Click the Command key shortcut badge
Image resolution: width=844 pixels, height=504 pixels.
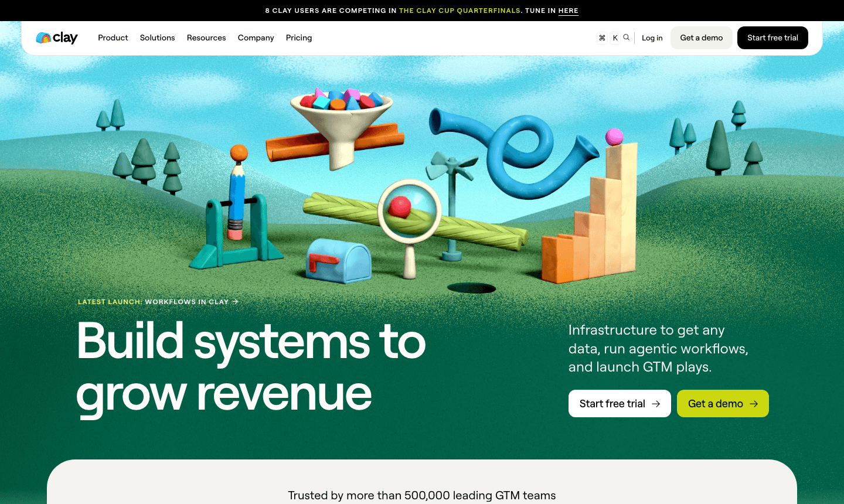tap(602, 38)
